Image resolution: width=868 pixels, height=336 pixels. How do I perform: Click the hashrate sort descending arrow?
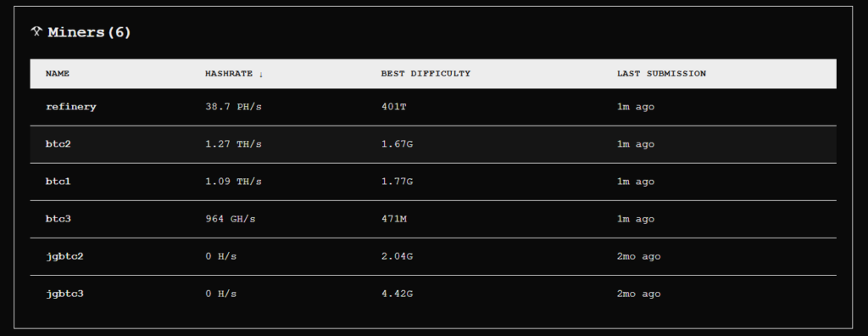[x=261, y=74]
